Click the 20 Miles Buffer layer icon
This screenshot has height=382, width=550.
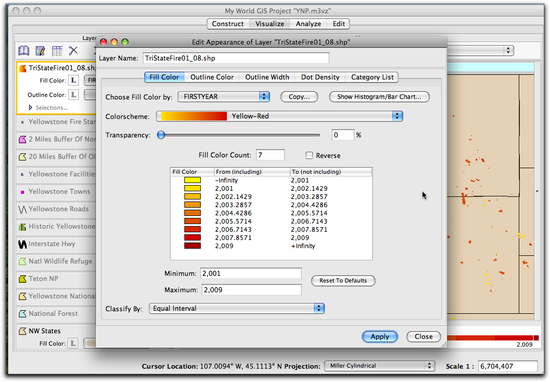pyautogui.click(x=22, y=157)
